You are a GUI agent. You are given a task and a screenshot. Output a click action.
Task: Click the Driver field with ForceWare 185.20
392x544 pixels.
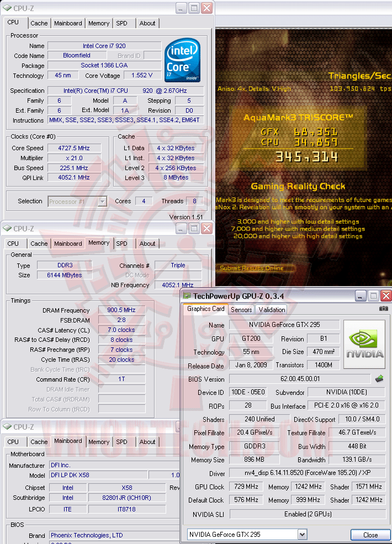pyautogui.click(x=308, y=473)
